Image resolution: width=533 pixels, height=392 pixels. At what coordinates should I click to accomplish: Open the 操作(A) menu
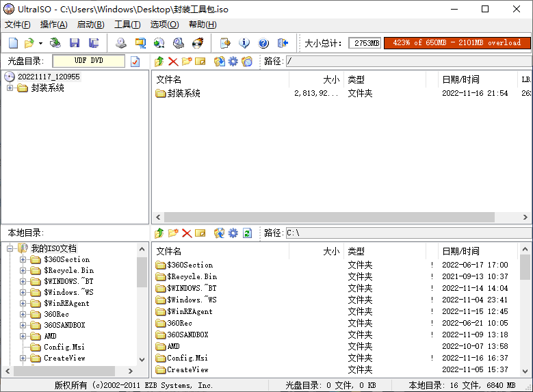[x=53, y=25]
